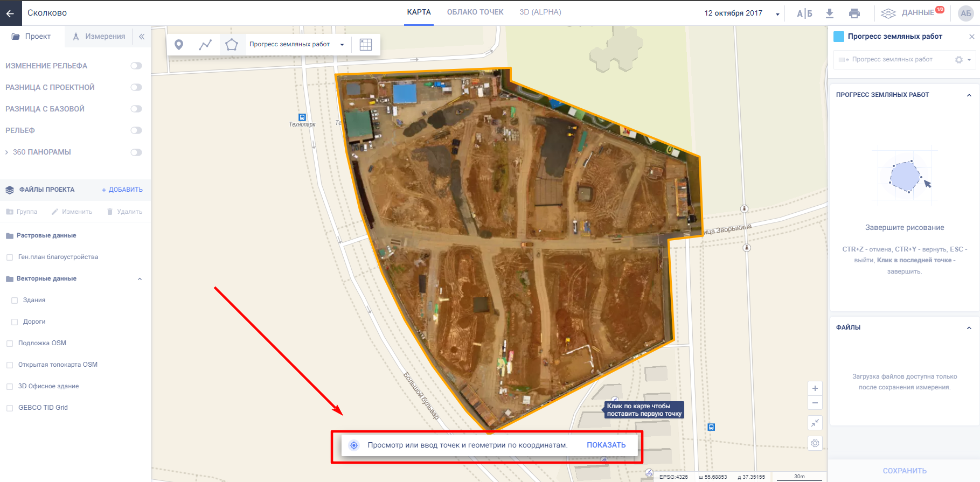This screenshot has width=980, height=482.
Task: Select the point marker measurement tool
Action: pyautogui.click(x=179, y=45)
